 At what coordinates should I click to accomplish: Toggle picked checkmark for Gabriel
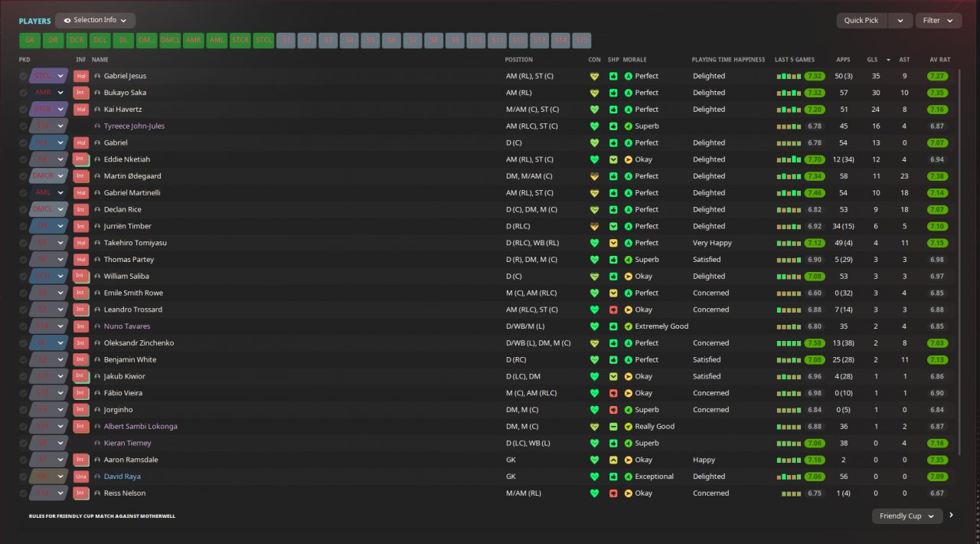23,143
